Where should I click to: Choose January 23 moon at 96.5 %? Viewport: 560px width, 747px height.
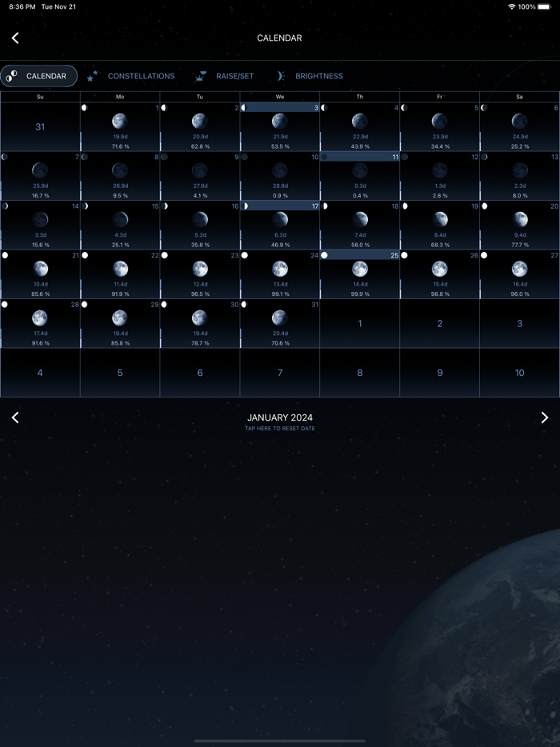tap(200, 274)
